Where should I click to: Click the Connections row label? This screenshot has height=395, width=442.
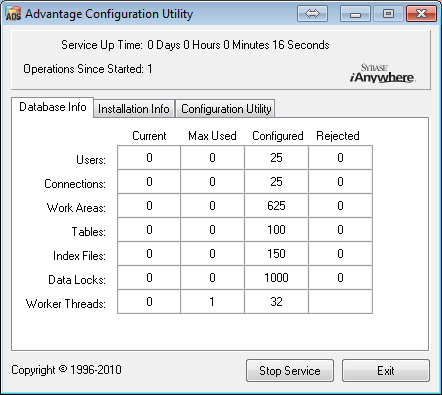click(x=75, y=184)
